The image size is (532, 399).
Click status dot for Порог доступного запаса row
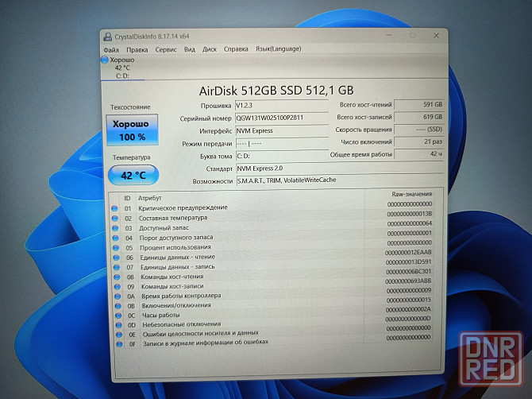[115, 238]
